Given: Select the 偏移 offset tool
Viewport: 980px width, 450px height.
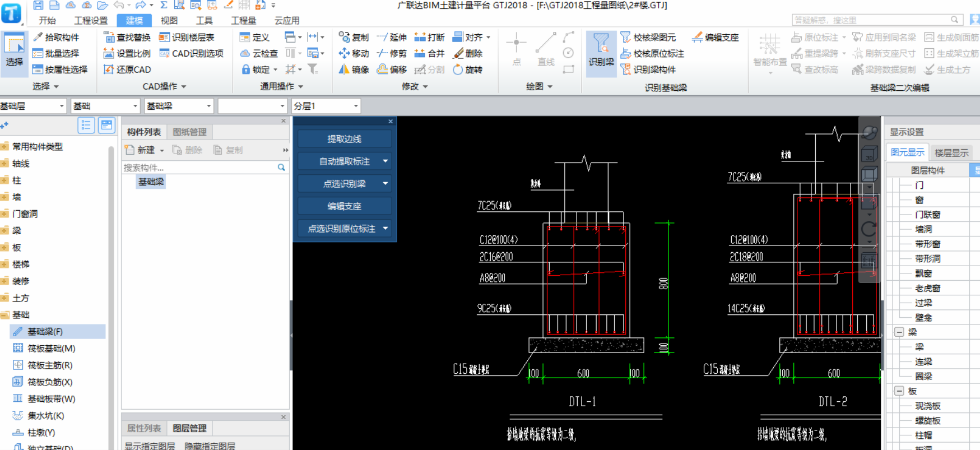Looking at the screenshot, I should pos(392,69).
